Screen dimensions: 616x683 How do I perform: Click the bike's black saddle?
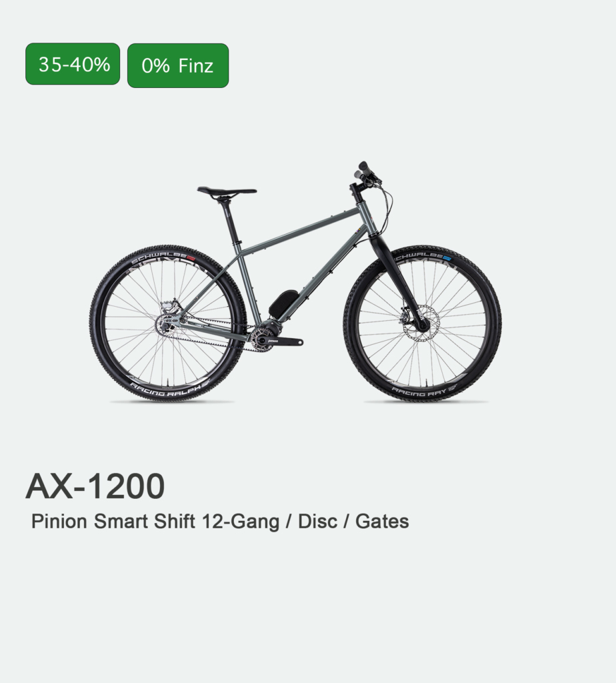click(x=227, y=191)
